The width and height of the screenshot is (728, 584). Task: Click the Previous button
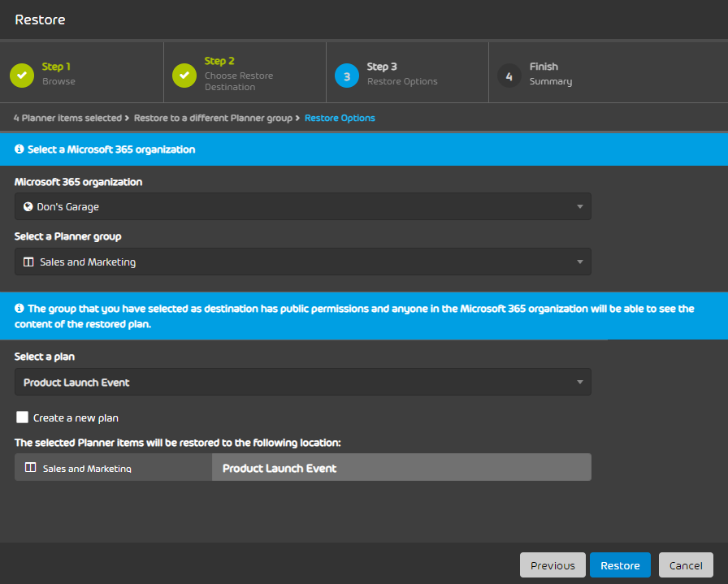(552, 565)
